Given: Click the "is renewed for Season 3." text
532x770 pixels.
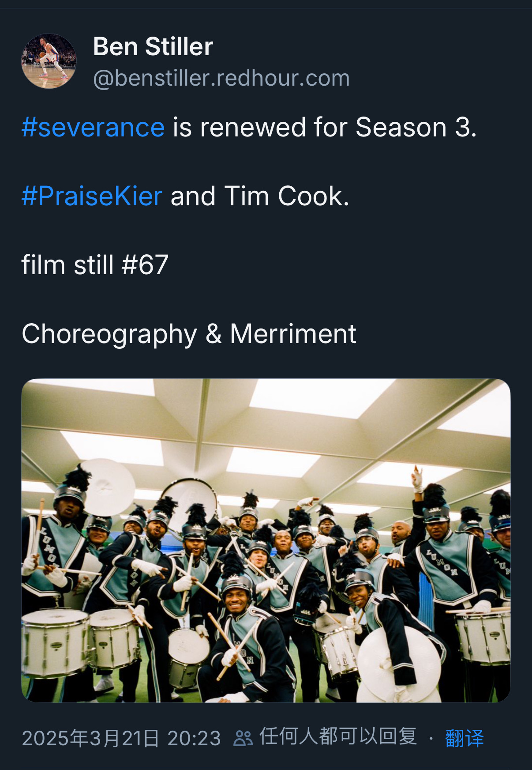Looking at the screenshot, I should (324, 128).
